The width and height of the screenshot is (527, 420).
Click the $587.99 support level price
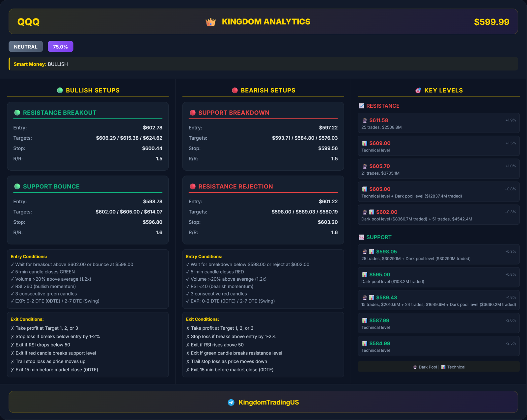pyautogui.click(x=379, y=321)
